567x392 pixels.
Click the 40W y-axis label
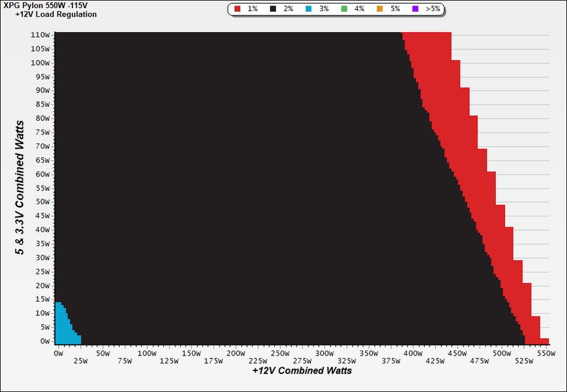tap(42, 230)
